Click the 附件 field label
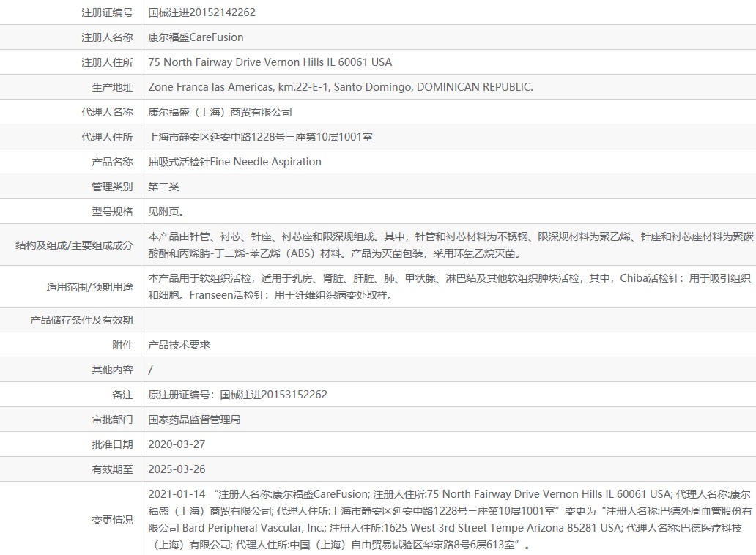Screen dimensions: 756x555 click(x=122, y=345)
